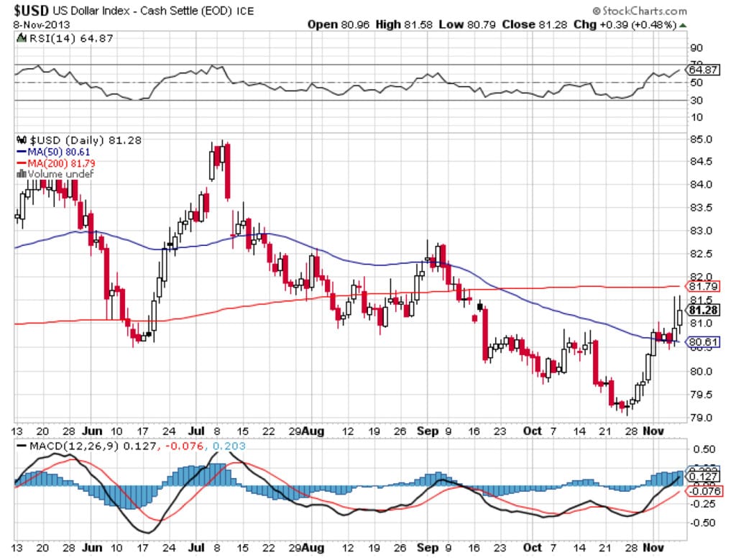Click the Low 80.79 value
The height and width of the screenshot is (560, 736).
tap(467, 24)
